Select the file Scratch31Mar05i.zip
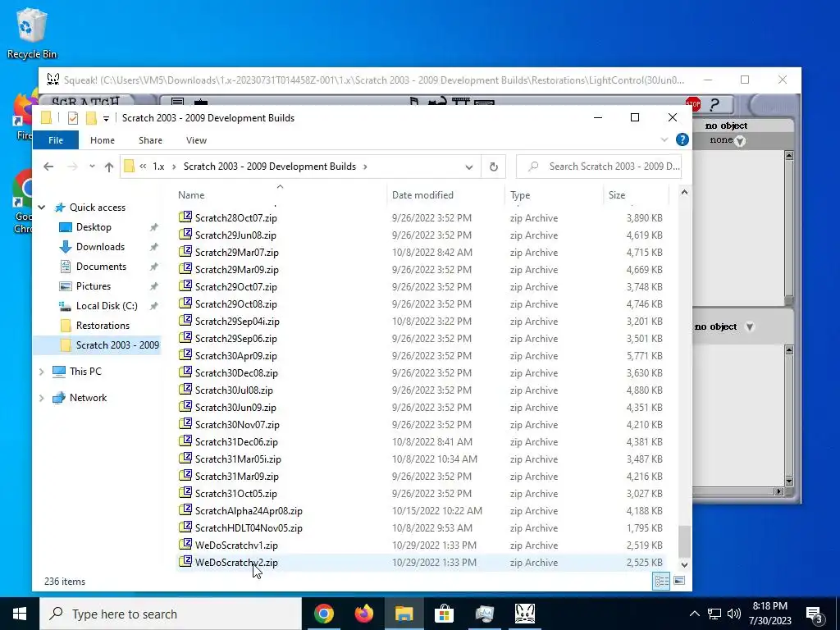 (238, 459)
